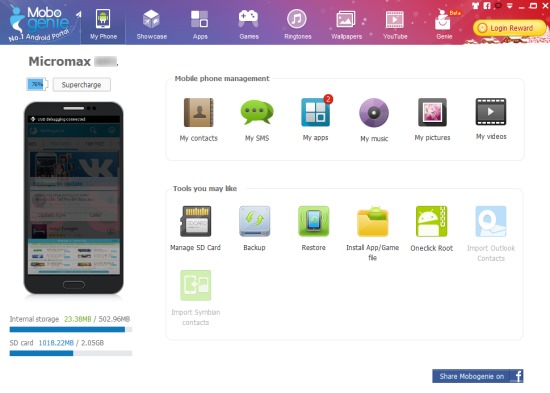Run Oneclick Root tool
This screenshot has width=550, height=393.
pos(431,221)
